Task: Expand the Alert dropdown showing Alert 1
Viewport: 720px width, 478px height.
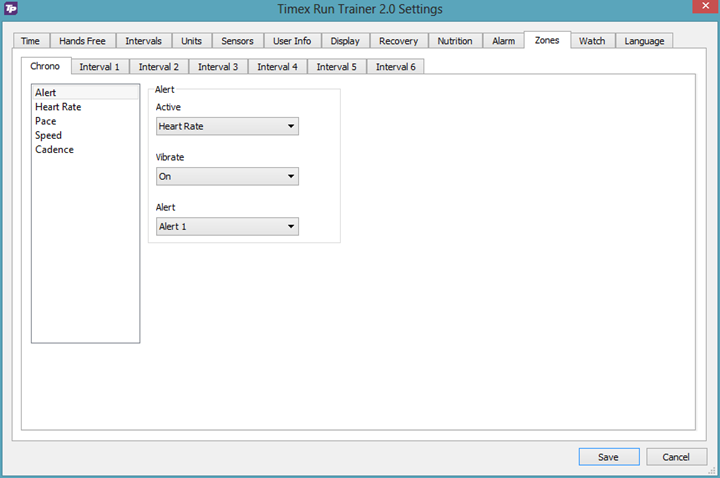Action: pyautogui.click(x=227, y=226)
